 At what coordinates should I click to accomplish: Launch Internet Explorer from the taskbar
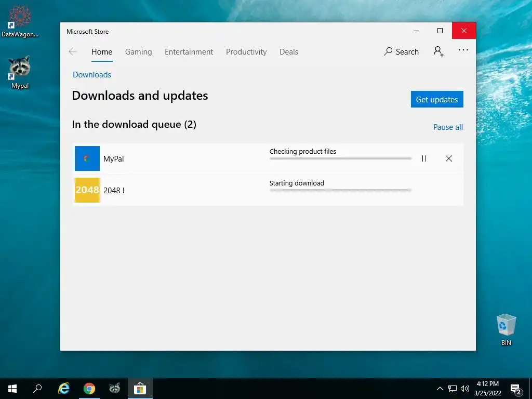64,389
